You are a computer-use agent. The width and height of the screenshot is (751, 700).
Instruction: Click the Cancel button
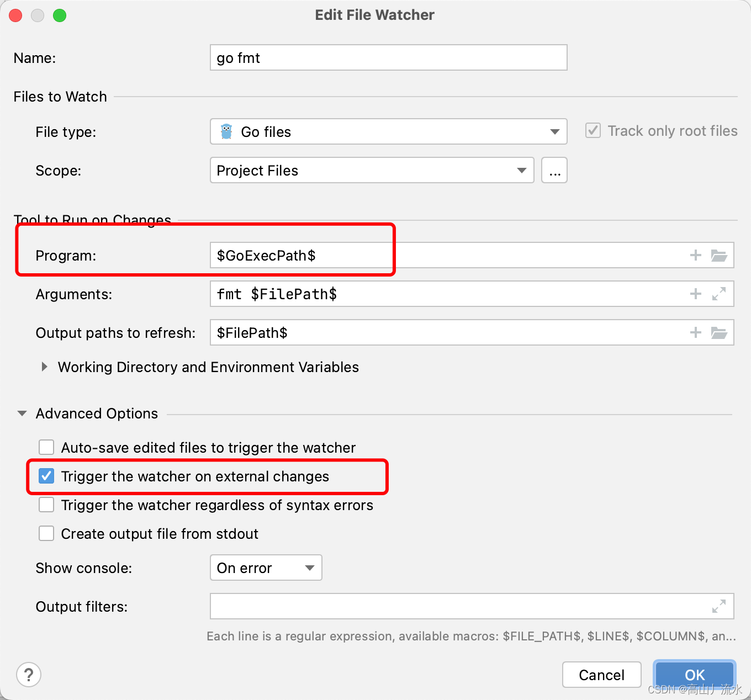(602, 675)
